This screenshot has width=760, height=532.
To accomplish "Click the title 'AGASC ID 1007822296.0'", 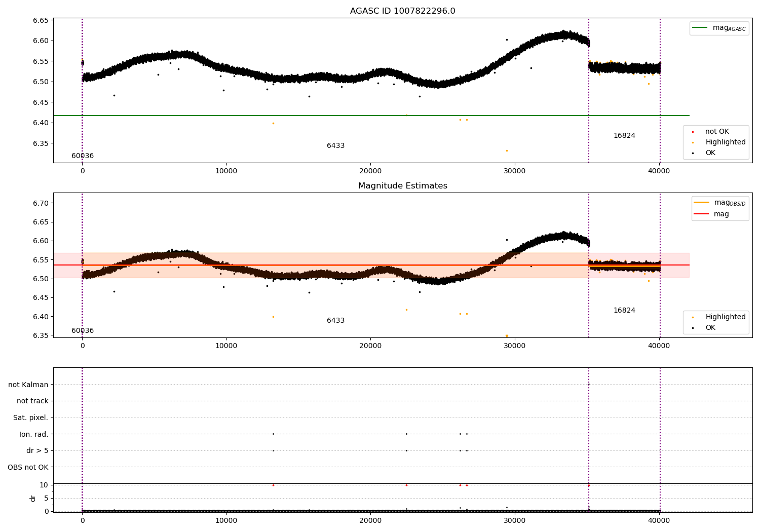I will click(402, 11).
